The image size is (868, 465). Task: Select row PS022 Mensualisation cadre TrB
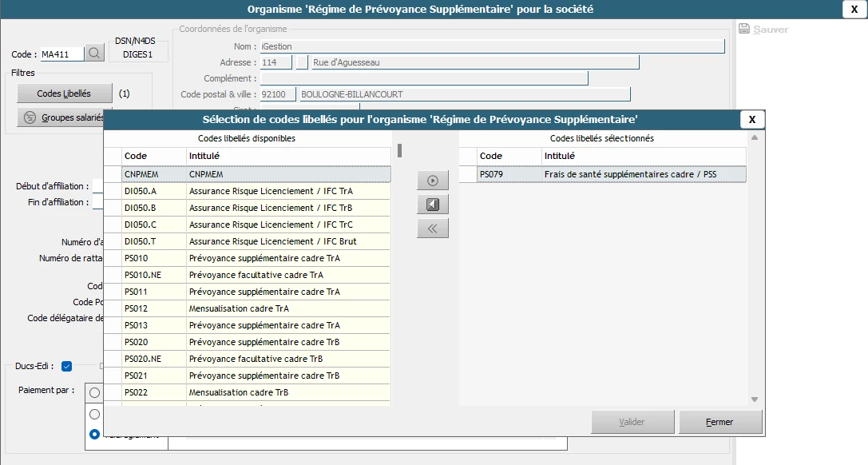(256, 392)
